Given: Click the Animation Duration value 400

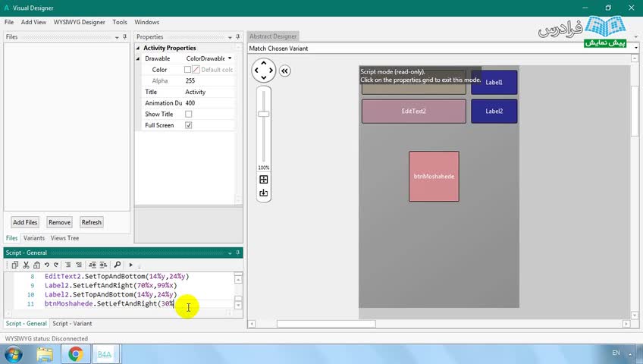Looking at the screenshot, I should [209, 103].
